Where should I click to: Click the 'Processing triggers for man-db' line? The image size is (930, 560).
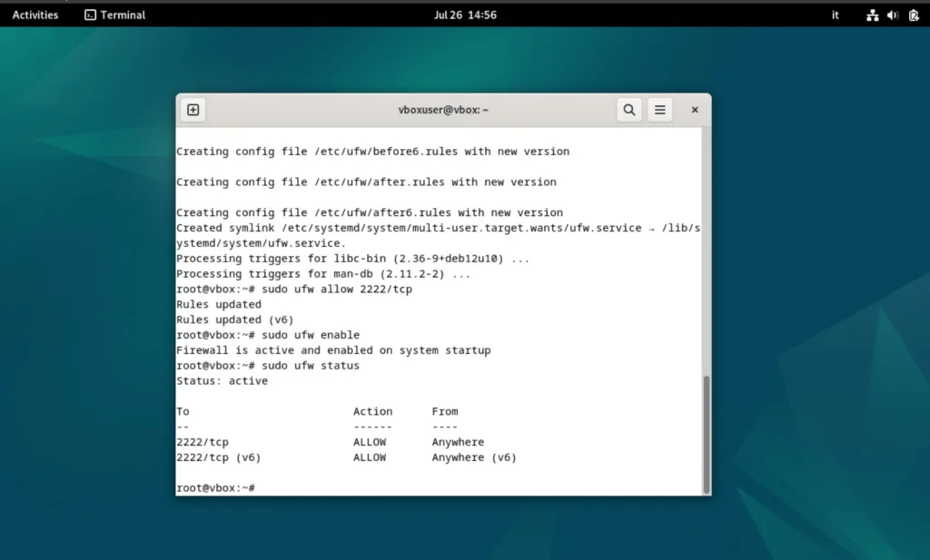click(x=323, y=274)
